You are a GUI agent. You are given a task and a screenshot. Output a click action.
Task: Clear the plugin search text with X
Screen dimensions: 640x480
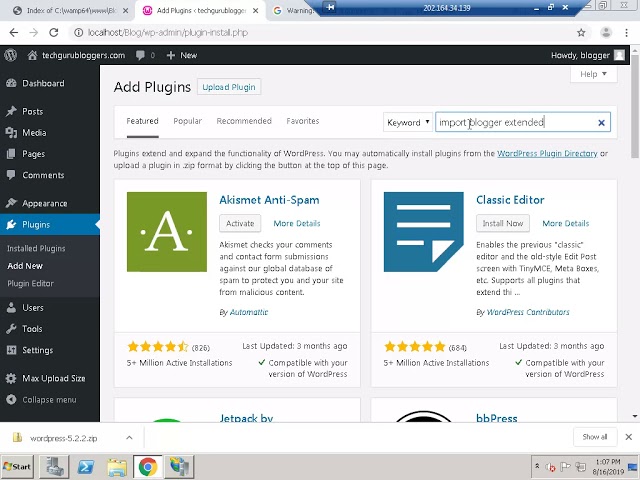(601, 122)
